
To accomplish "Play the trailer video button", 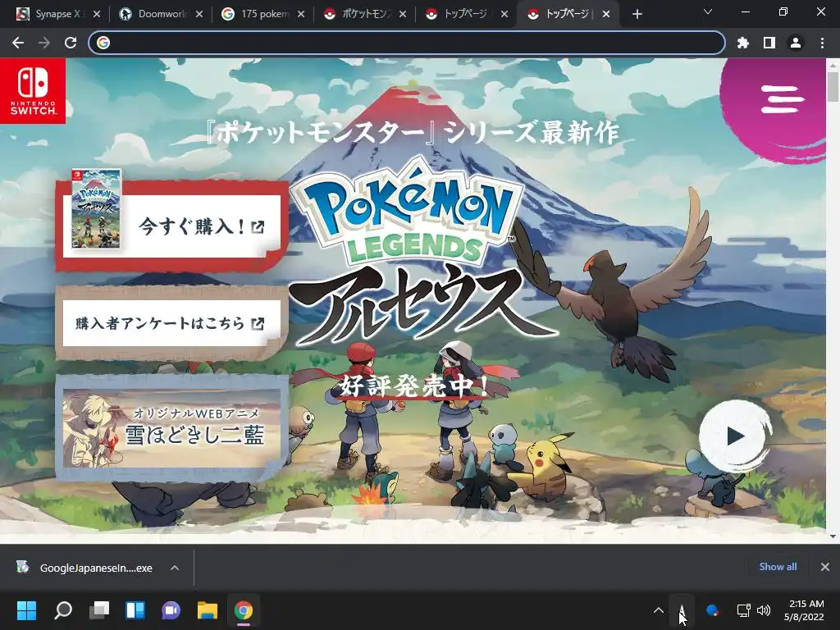I will [x=735, y=436].
